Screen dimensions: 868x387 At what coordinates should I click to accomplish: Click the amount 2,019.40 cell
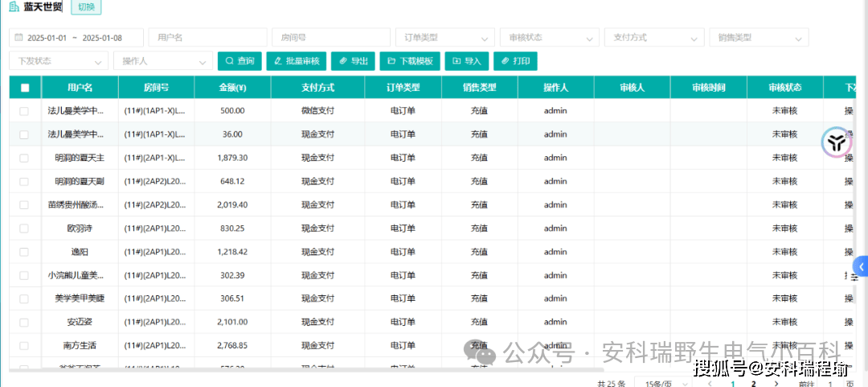(x=232, y=204)
